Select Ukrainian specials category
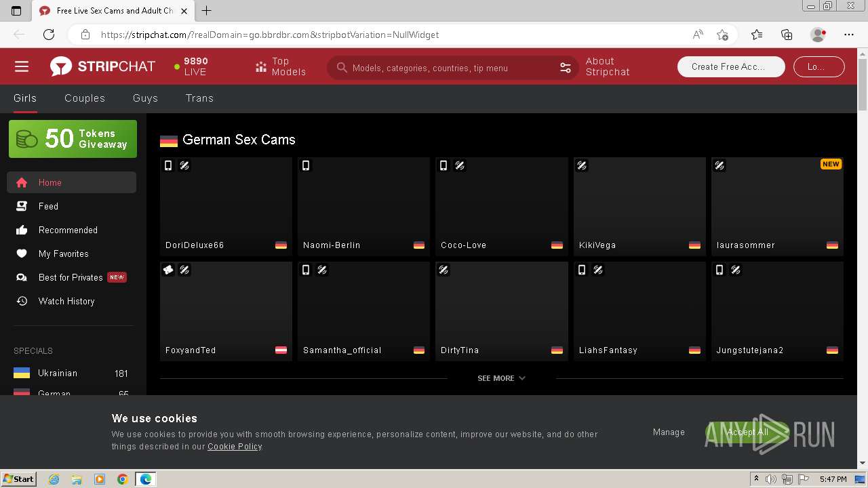 coord(71,373)
